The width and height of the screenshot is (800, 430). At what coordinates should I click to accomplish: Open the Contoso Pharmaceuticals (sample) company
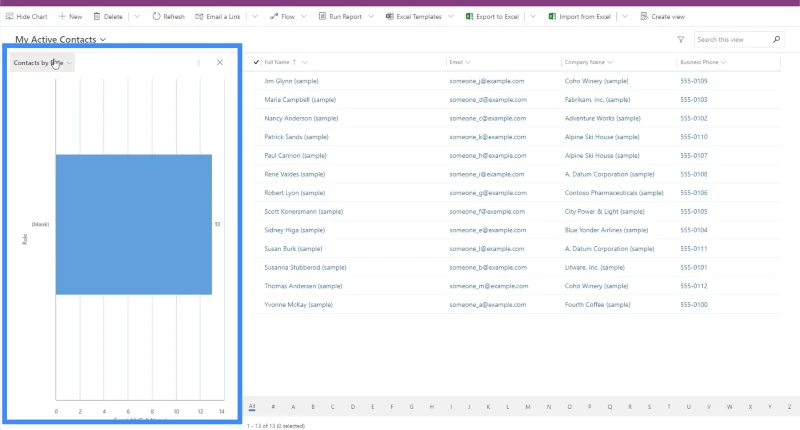click(614, 192)
